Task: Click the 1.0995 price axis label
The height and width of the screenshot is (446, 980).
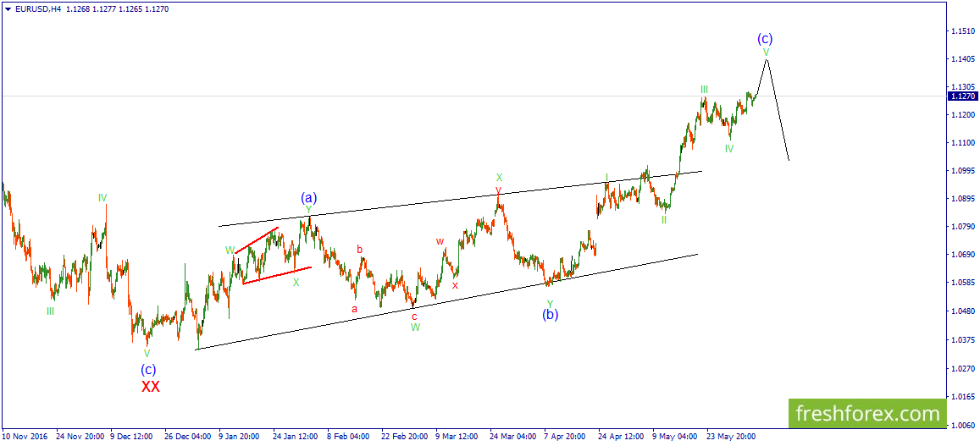Action: (x=962, y=171)
